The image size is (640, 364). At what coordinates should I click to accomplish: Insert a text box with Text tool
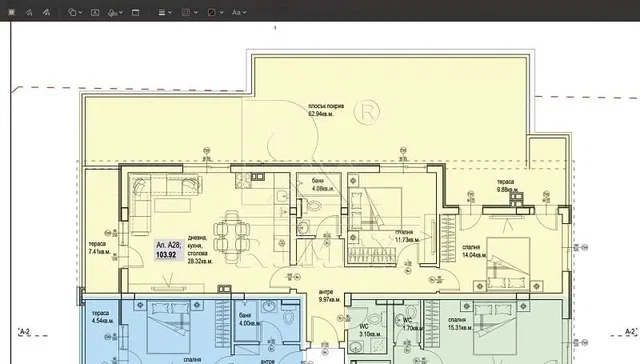(x=95, y=12)
